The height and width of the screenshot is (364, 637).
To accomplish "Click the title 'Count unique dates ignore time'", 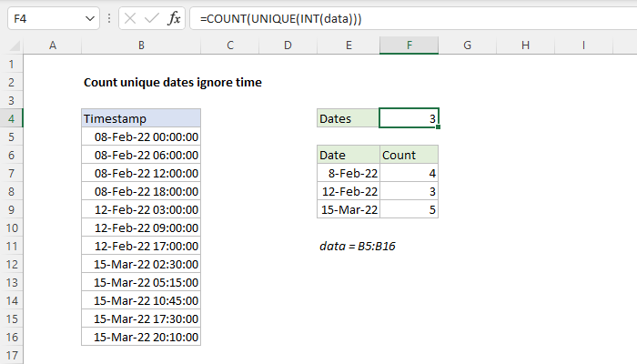I will [172, 82].
